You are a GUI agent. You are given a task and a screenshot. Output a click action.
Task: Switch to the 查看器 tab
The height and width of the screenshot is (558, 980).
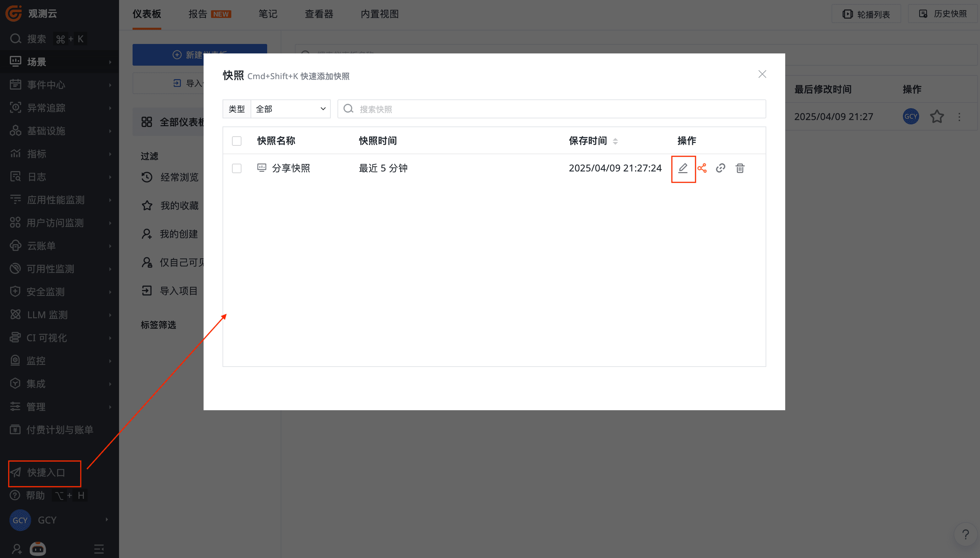coord(319,14)
